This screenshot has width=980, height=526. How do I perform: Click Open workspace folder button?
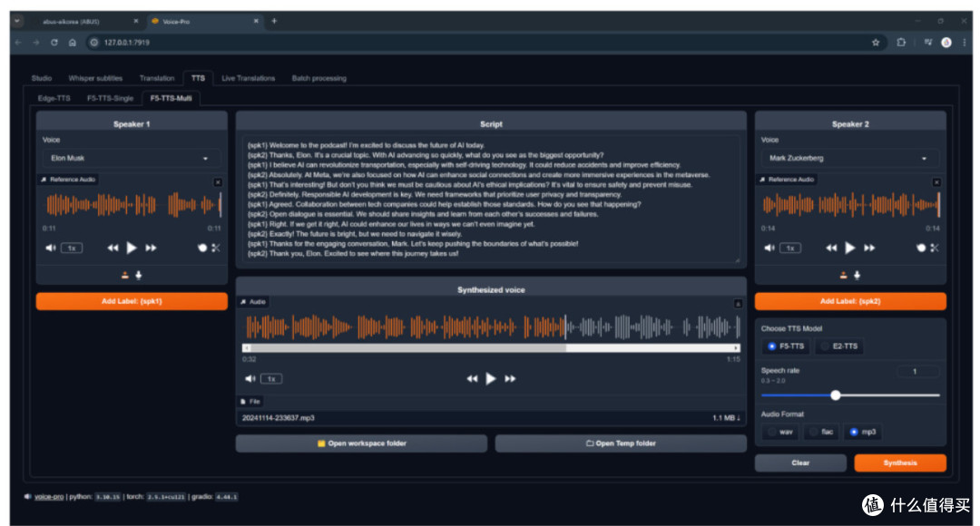pyautogui.click(x=361, y=443)
